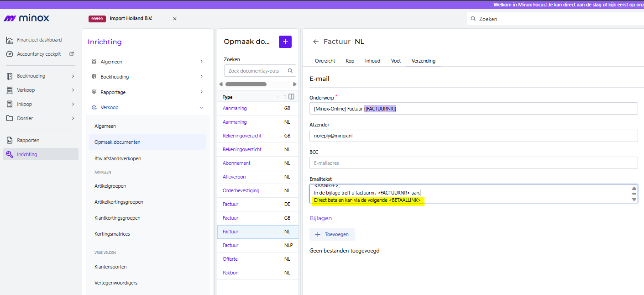Click the 99999 company badge
Viewport: 644px width, 295px height.
tap(97, 19)
